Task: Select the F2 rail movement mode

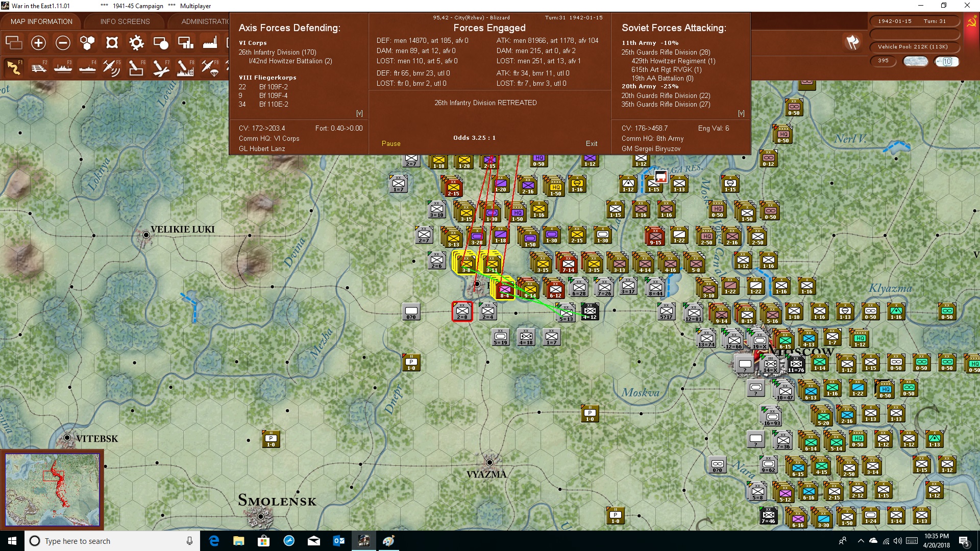Action: (x=38, y=67)
